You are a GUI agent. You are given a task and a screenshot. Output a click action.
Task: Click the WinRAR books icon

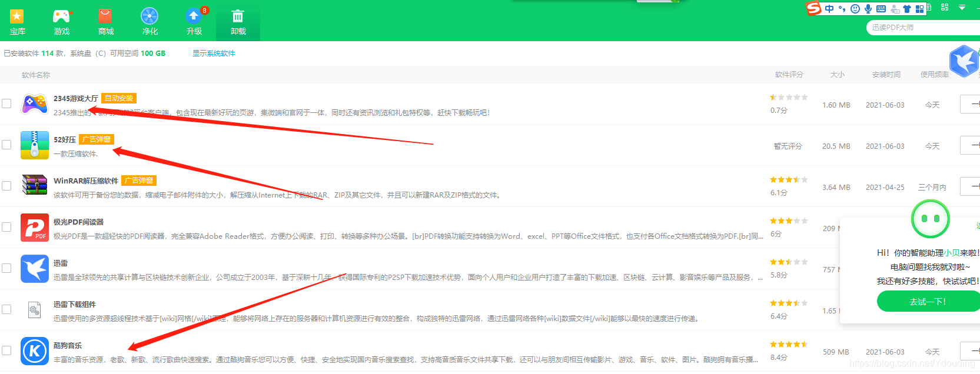coord(35,185)
